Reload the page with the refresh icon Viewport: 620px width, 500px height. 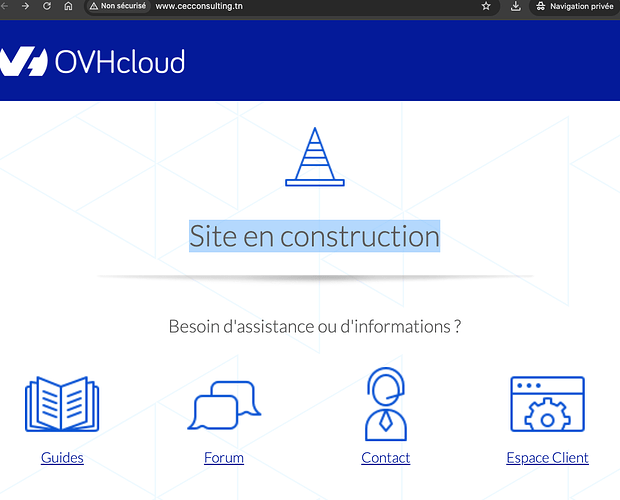pyautogui.click(x=47, y=6)
